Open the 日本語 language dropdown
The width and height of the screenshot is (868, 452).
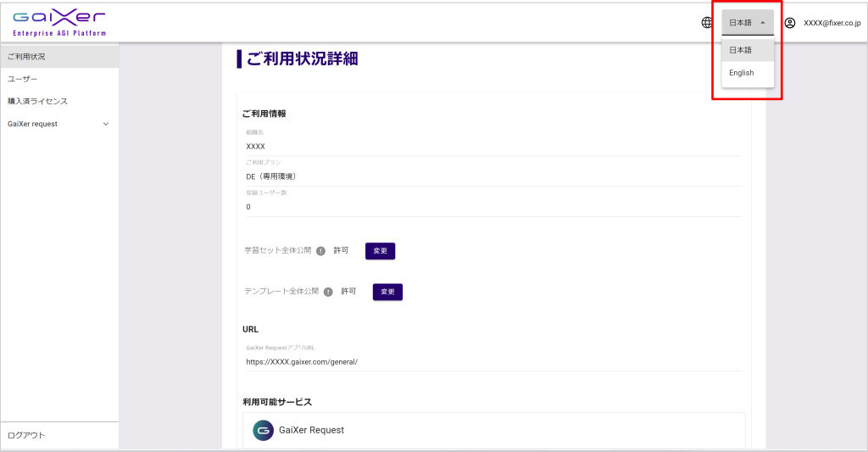[x=748, y=23]
